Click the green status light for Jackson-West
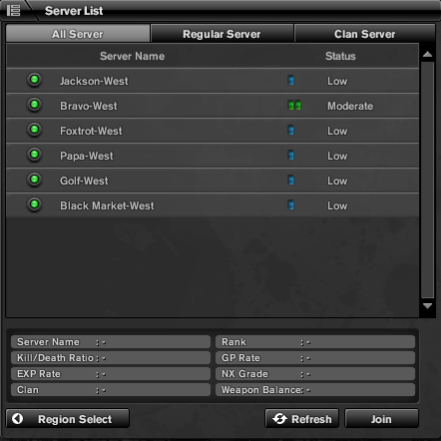Image resolution: width=441 pixels, height=441 pixels. click(34, 80)
